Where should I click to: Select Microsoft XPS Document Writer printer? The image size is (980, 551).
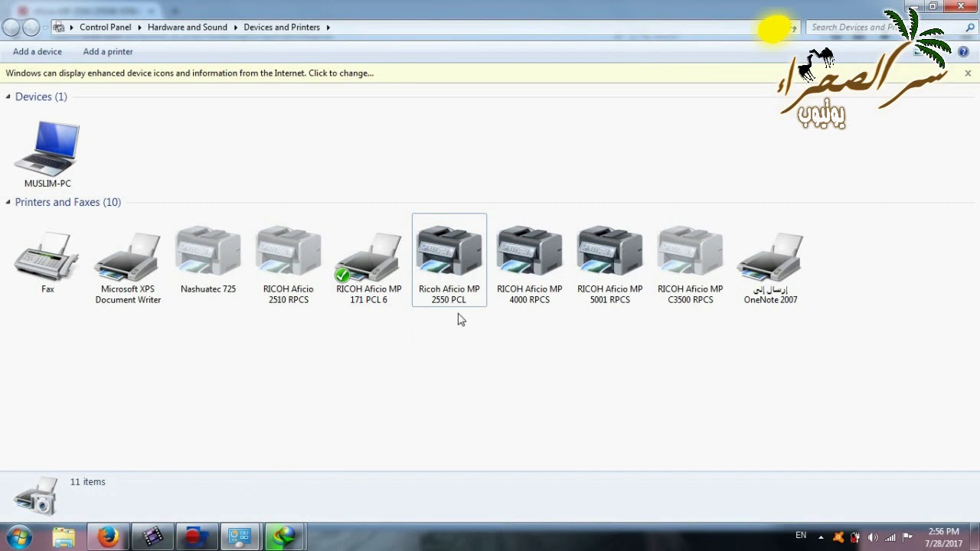pos(128,256)
